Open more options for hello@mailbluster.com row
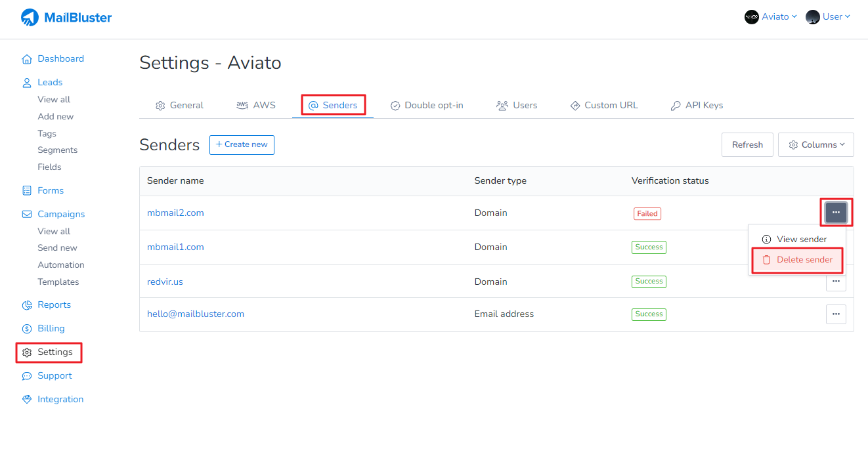This screenshot has height=462, width=868. [x=835, y=314]
